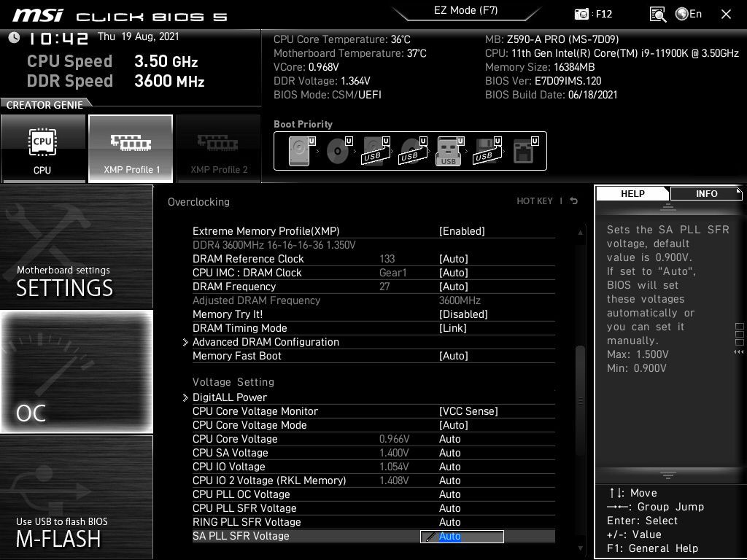Click the side panel collapse arrows
This screenshot has width=747, height=560.
pyautogui.click(x=738, y=352)
